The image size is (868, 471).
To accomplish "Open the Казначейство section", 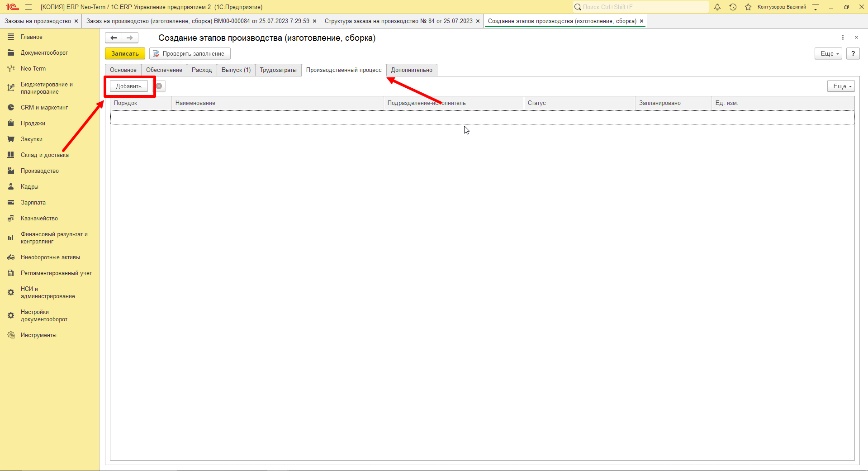I will 39,219.
